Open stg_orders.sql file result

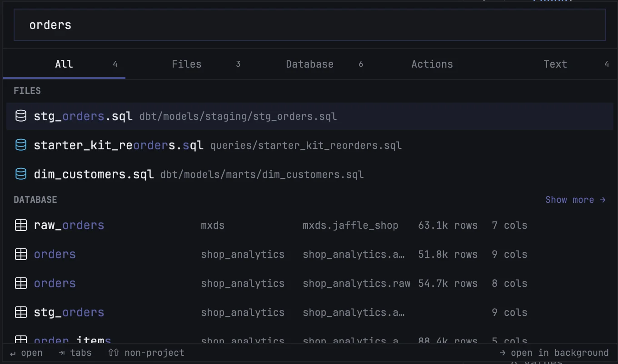pyautogui.click(x=310, y=116)
